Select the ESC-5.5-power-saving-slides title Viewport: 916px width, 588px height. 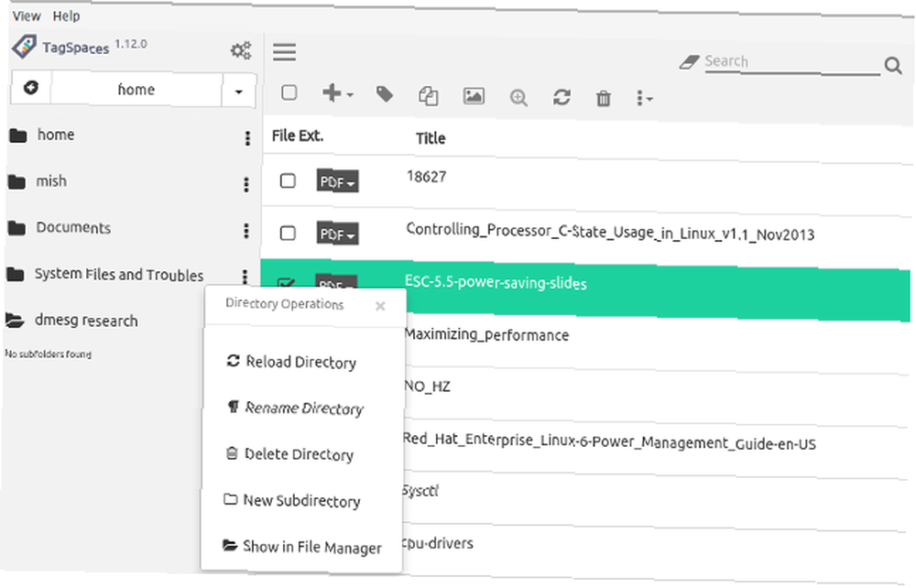click(496, 283)
